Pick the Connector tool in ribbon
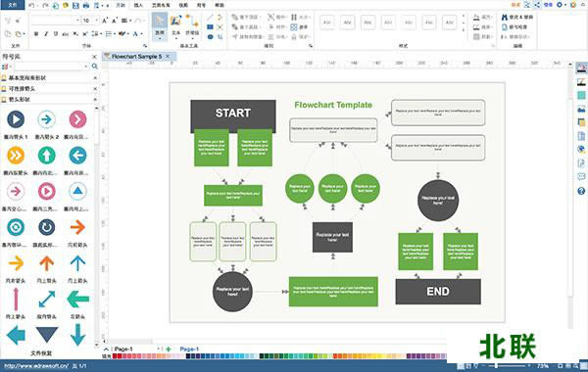This screenshot has height=372, width=588. [x=192, y=25]
